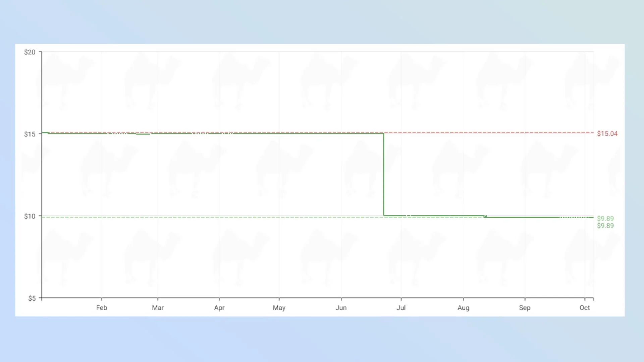Image resolution: width=644 pixels, height=362 pixels.
Task: Select the Apr month label
Action: pyautogui.click(x=219, y=308)
